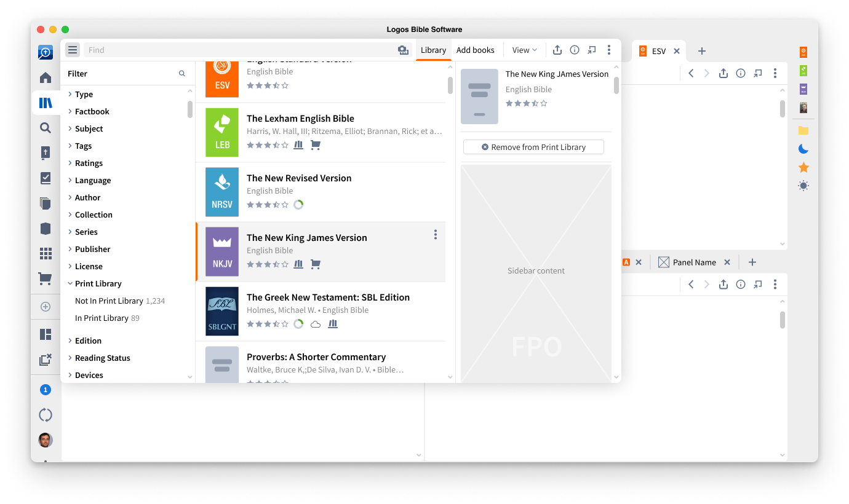This screenshot has height=504, width=849.
Task: Pop out the Library panel with float icon
Action: coord(592,50)
